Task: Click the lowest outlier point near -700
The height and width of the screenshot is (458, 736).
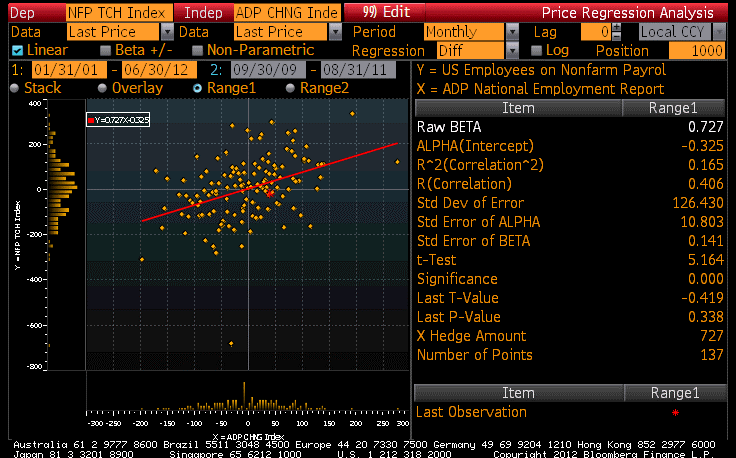Action: click(x=231, y=344)
